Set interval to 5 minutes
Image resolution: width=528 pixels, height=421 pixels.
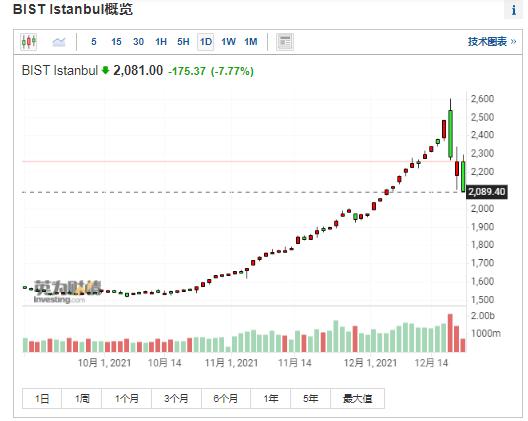point(94,42)
